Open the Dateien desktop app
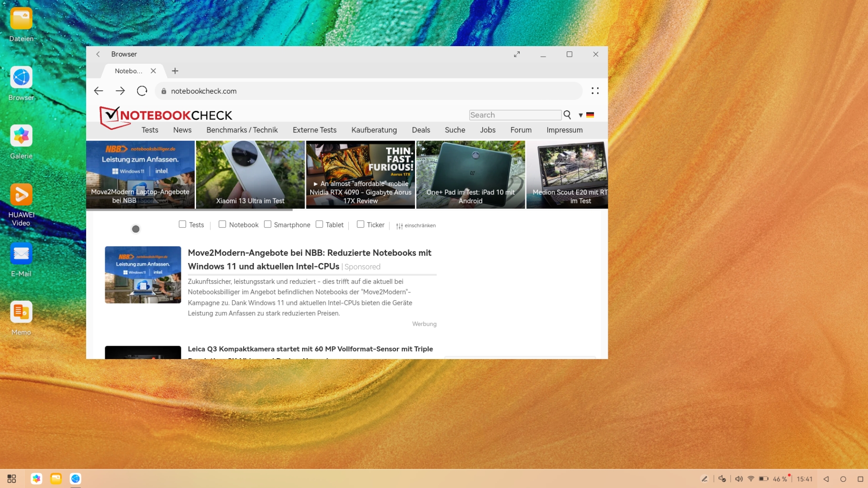This screenshot has height=488, width=868. tap(21, 19)
